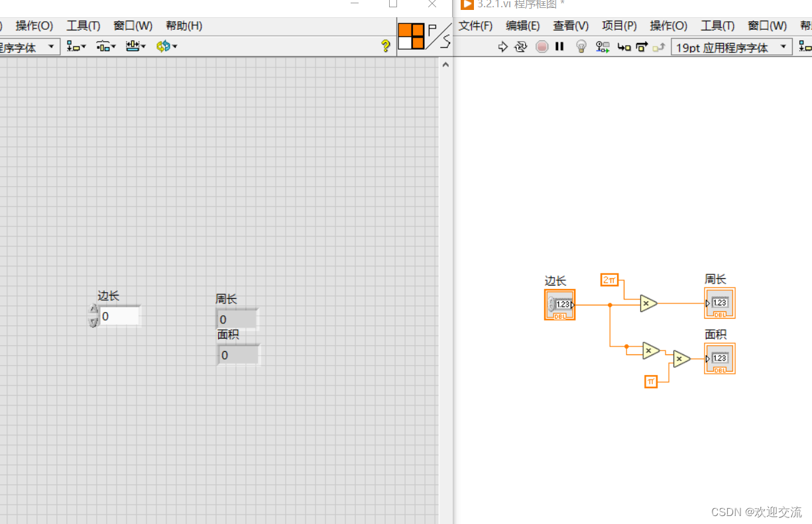
Task: Click the Step Over debugging icon
Action: tap(641, 46)
